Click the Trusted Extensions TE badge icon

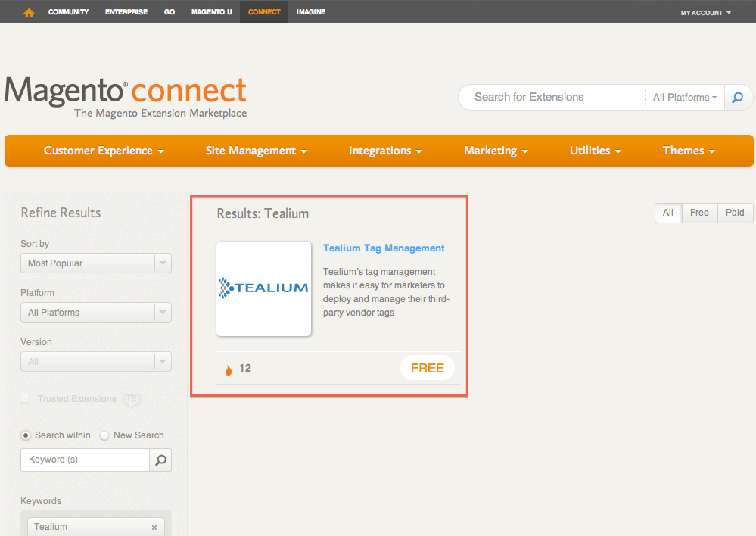pos(132,399)
